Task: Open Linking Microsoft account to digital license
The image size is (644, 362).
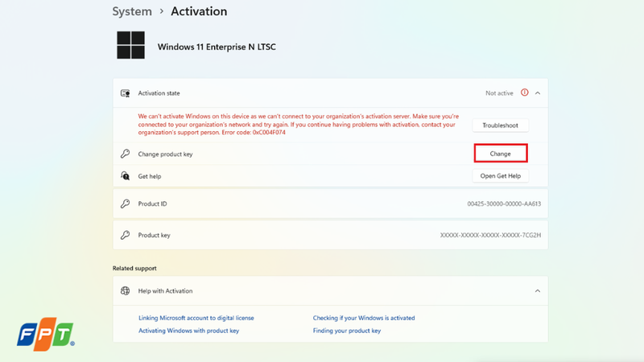Action: pos(196,318)
